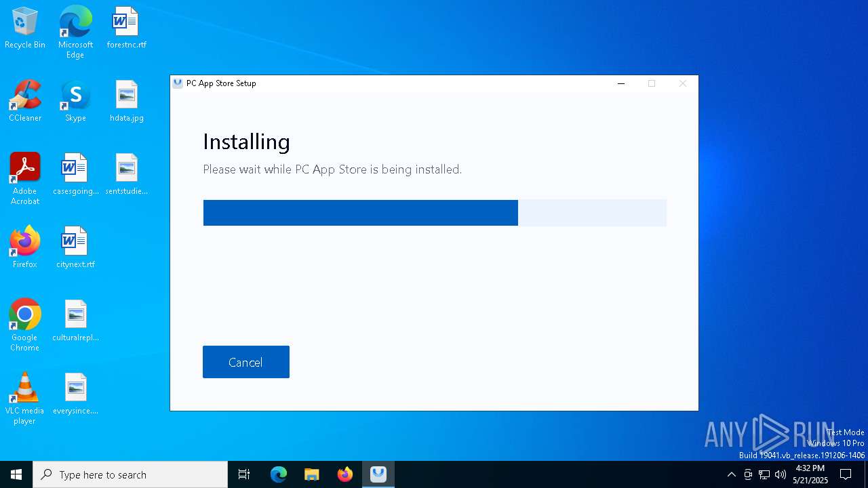The height and width of the screenshot is (488, 868).
Task: Open the taskbar clock and calendar
Action: click(x=810, y=474)
